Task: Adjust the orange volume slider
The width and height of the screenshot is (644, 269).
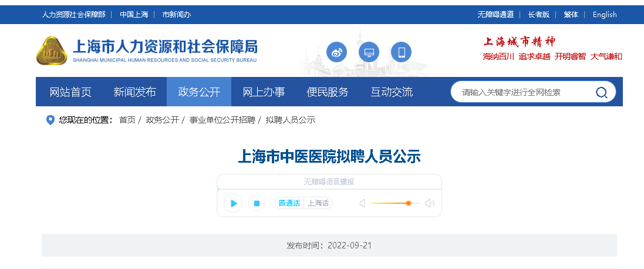Action: click(408, 203)
